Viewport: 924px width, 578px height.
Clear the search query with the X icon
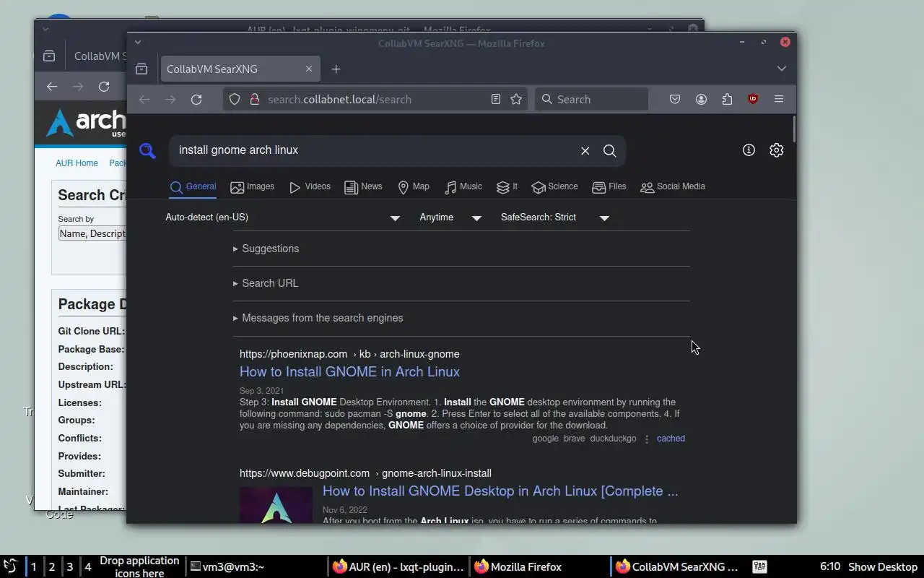pos(585,150)
